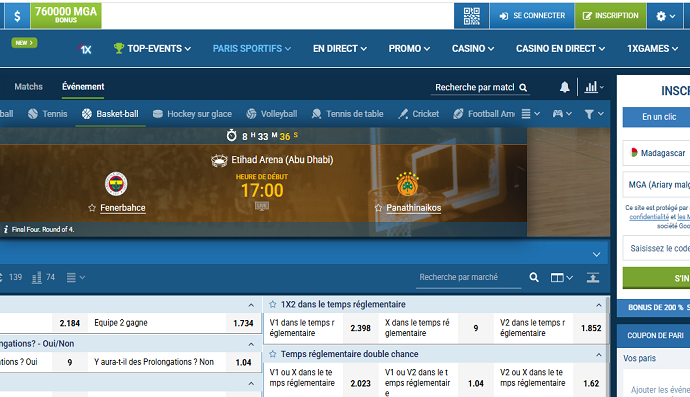Click the market search magnifier icon

pyautogui.click(x=534, y=277)
